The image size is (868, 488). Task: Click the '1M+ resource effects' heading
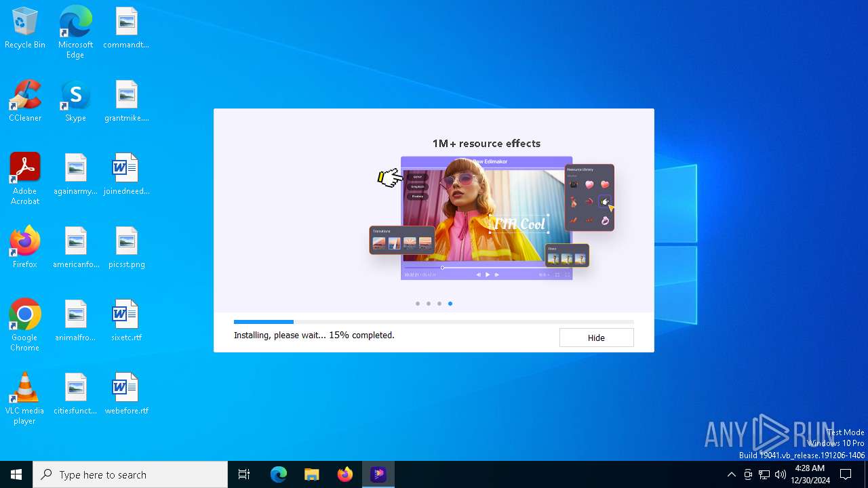(486, 144)
